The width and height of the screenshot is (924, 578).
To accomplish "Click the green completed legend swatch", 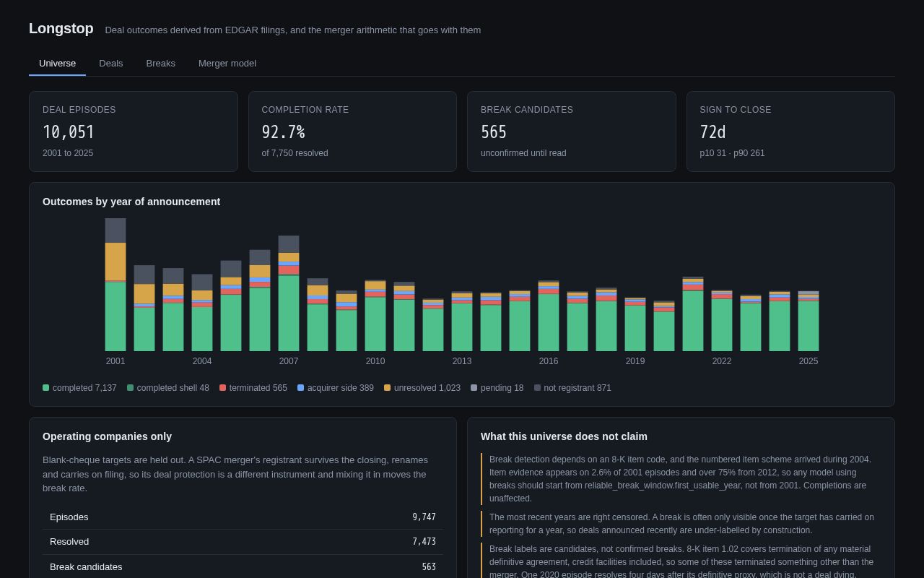I will 46,388.
